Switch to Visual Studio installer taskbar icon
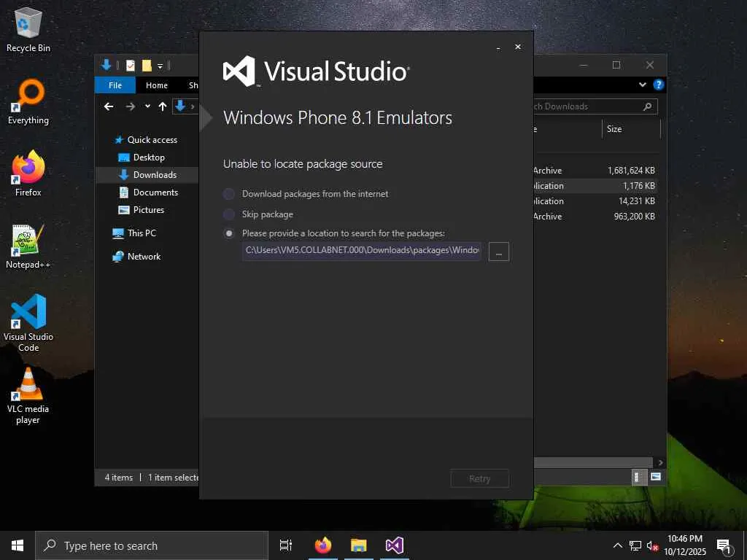Screen dimensions: 747x560 pos(395,545)
